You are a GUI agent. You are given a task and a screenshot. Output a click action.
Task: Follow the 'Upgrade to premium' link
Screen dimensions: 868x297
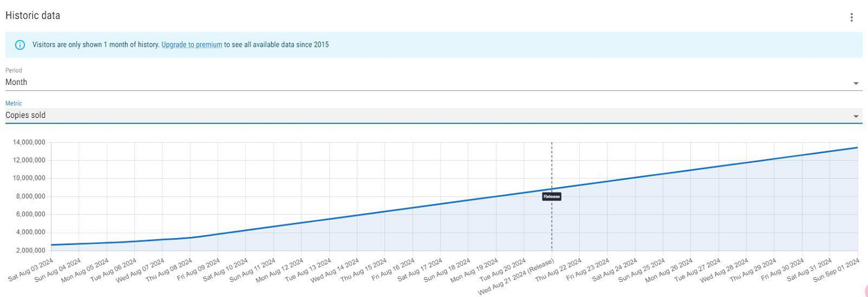pos(192,44)
